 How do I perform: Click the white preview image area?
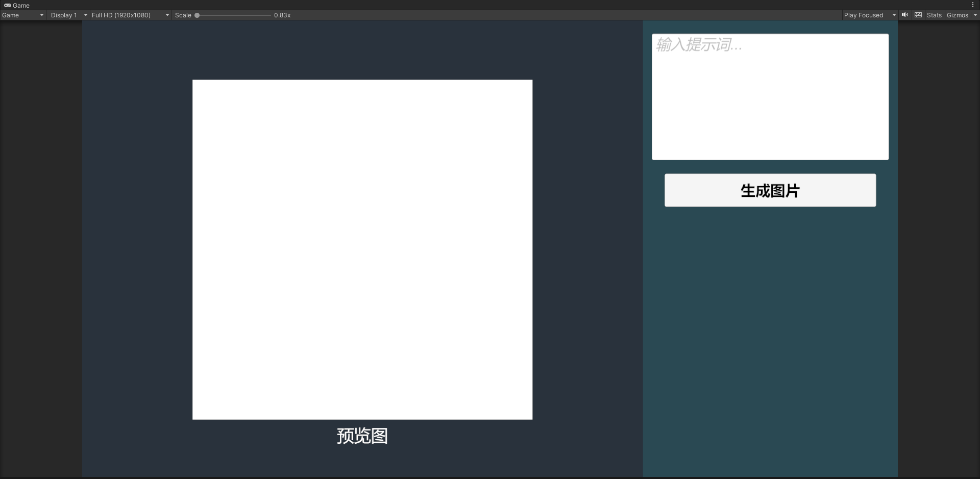pos(362,249)
